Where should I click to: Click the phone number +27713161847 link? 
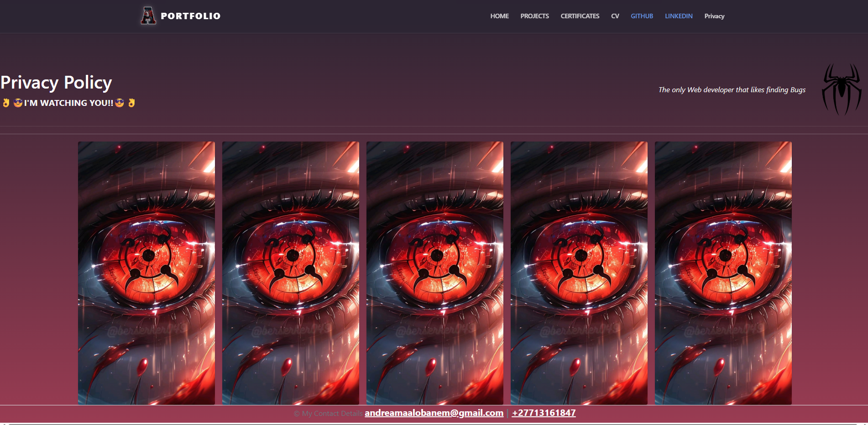point(544,413)
